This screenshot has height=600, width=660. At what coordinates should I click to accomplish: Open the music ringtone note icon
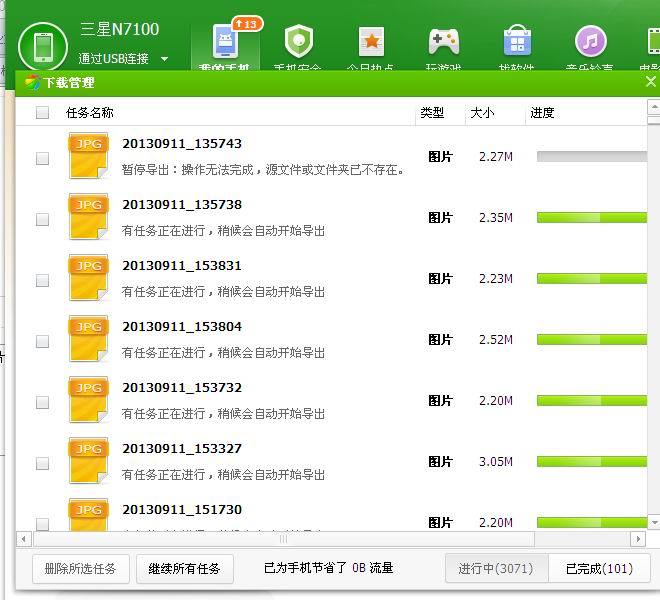point(591,41)
